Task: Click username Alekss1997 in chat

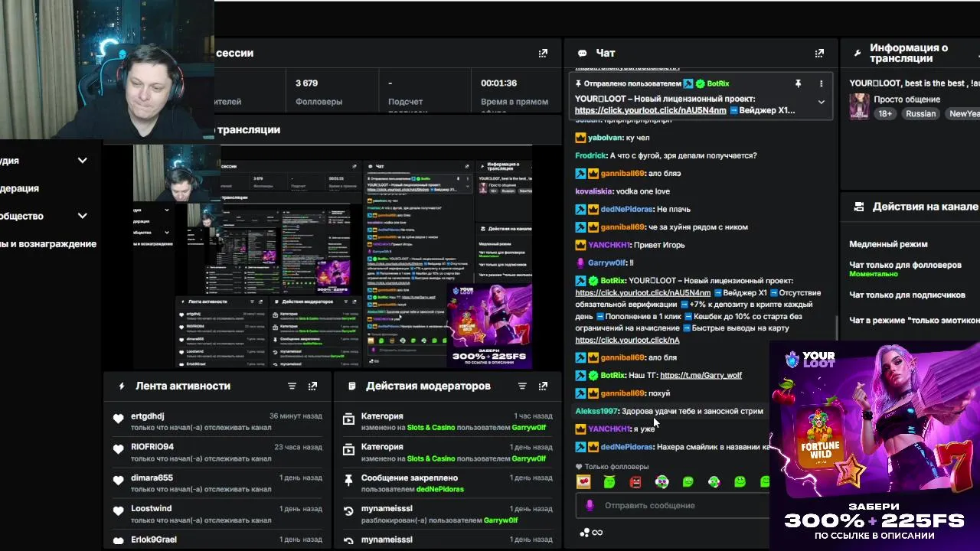Action: (596, 411)
